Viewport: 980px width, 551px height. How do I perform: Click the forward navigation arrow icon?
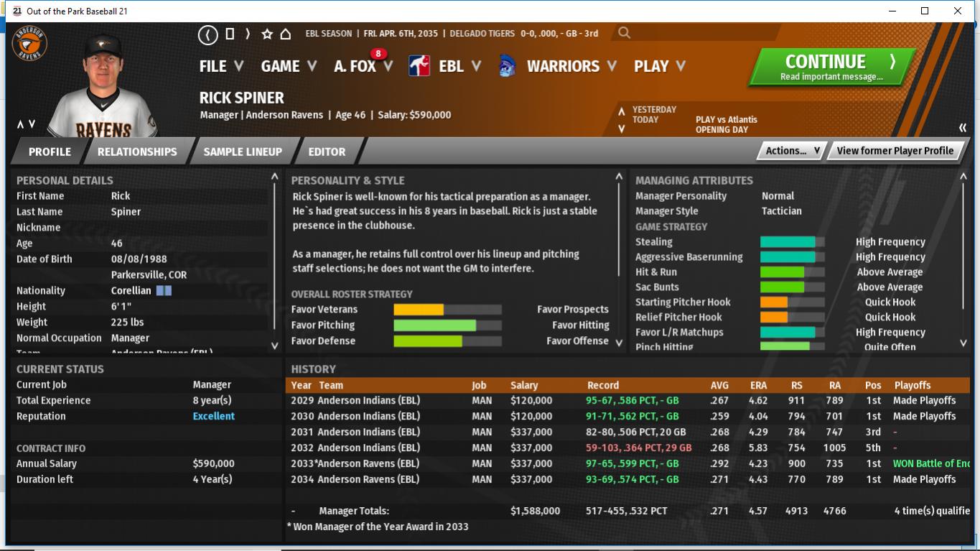tap(248, 34)
